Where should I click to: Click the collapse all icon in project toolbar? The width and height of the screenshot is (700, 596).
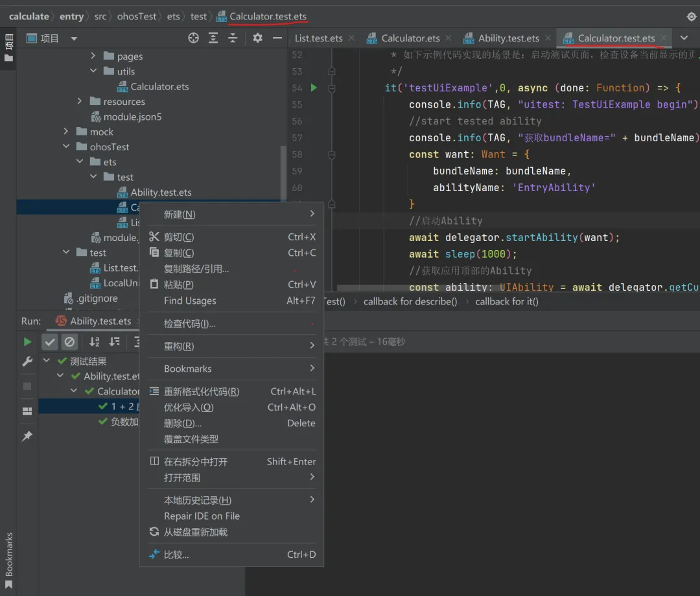point(233,38)
